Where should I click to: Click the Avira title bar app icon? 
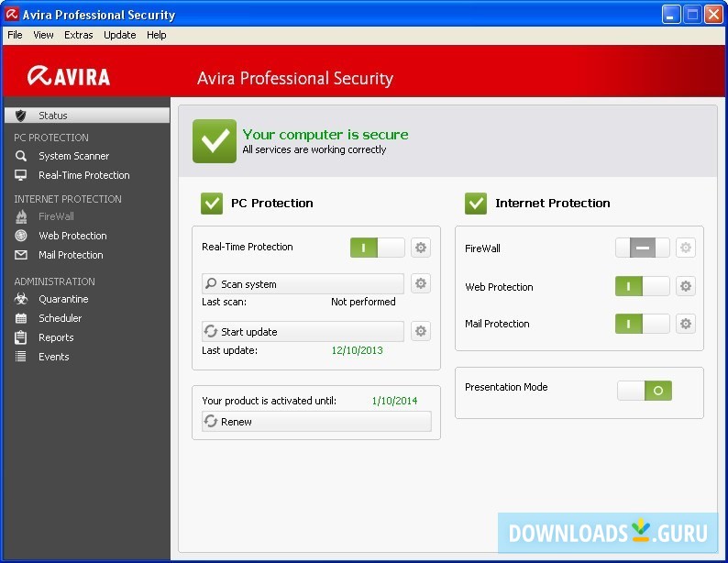click(x=12, y=15)
